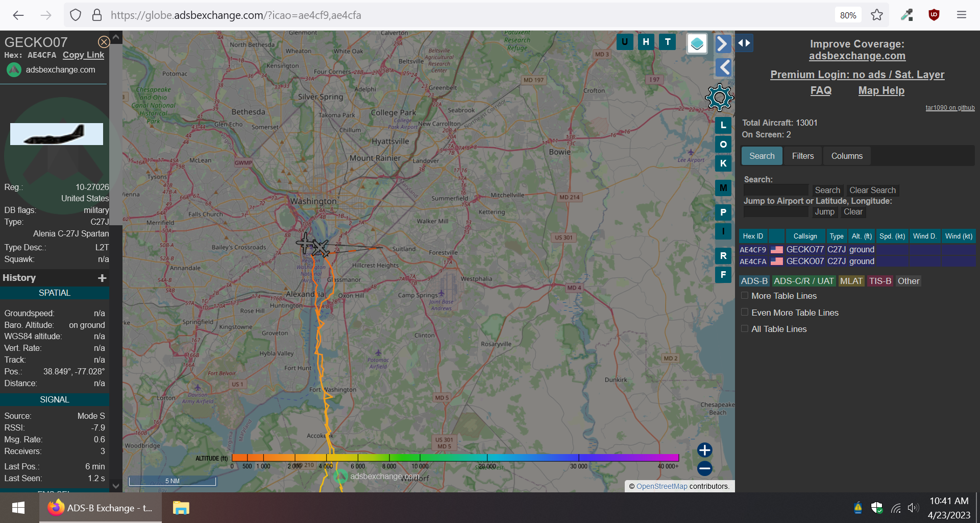Sort table by Spd. (kt) column
The height and width of the screenshot is (523, 980).
892,236
